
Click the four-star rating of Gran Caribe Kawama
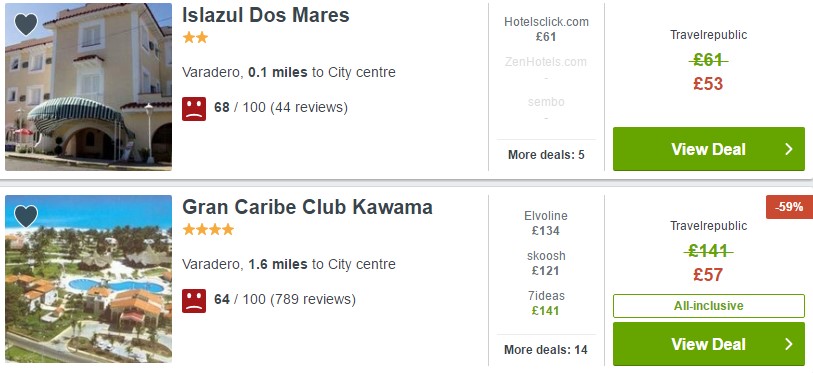[x=208, y=229]
